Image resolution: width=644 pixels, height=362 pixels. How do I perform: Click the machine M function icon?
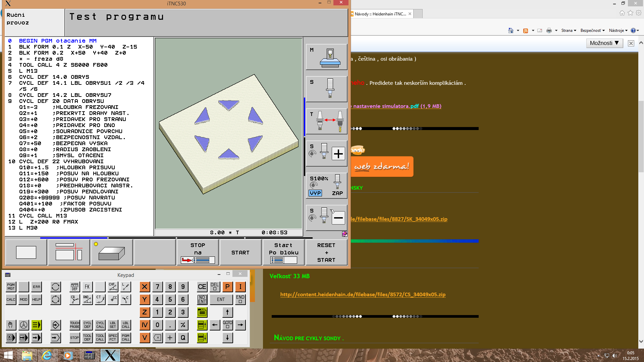326,57
